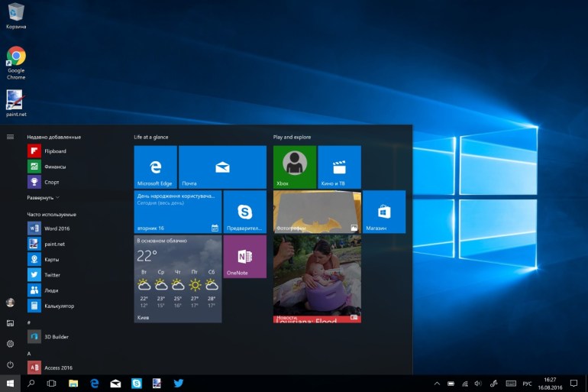Image resolution: width=588 pixels, height=392 pixels.
Task: Open File Explorer from Start sidebar
Action: [10, 323]
